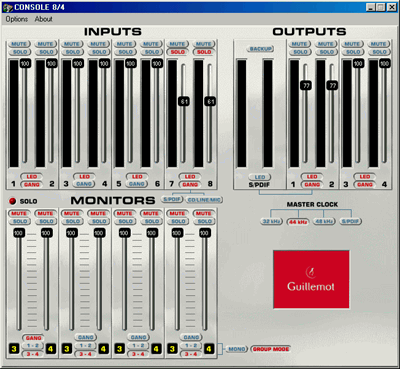Mute output channel 4
The height and width of the screenshot is (369, 400).
(378, 44)
